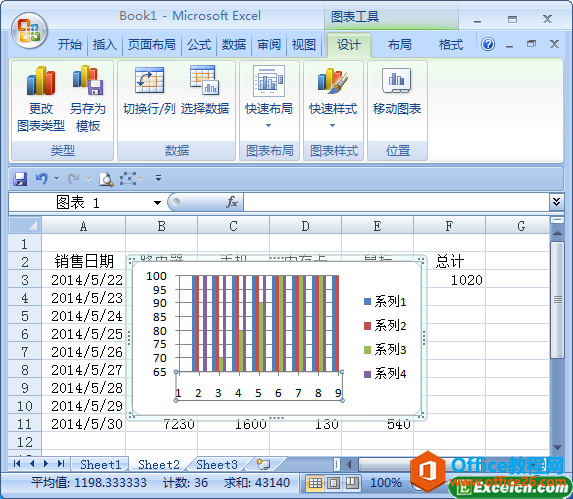The height and width of the screenshot is (499, 573).
Task: Click cell with 销售日期
Action: (84, 261)
